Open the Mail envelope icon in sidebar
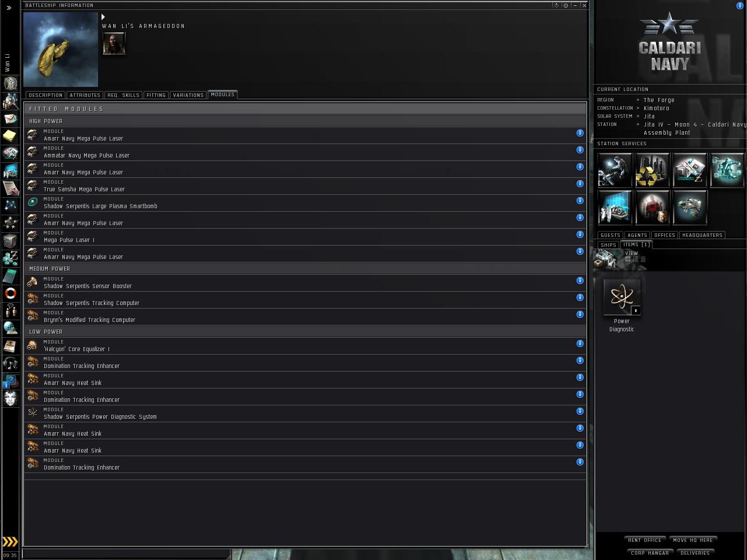 (11, 118)
